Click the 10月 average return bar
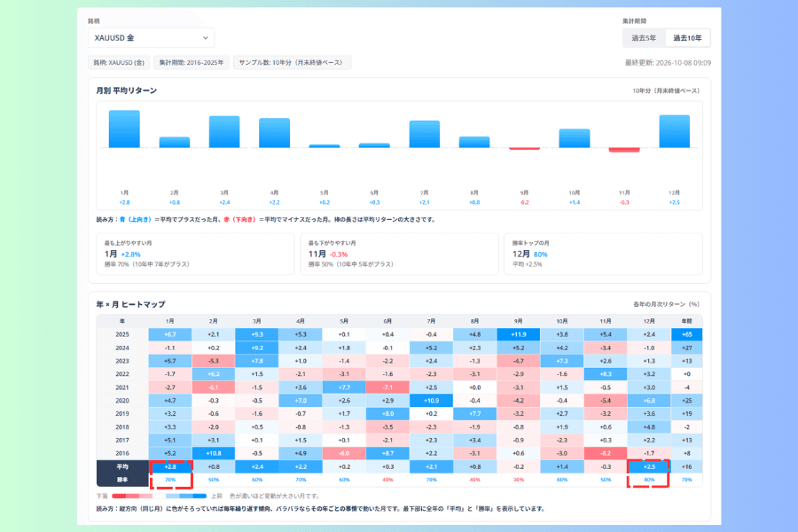This screenshot has width=798, height=532. [x=575, y=138]
